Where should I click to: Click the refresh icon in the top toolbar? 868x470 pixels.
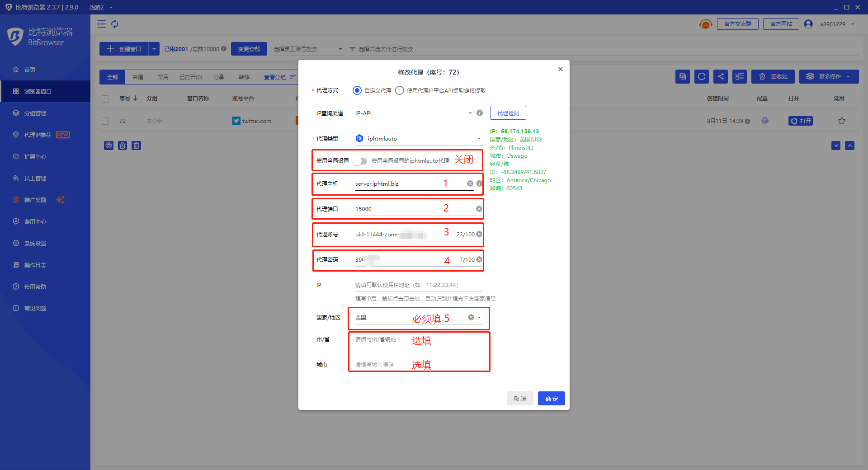click(115, 24)
